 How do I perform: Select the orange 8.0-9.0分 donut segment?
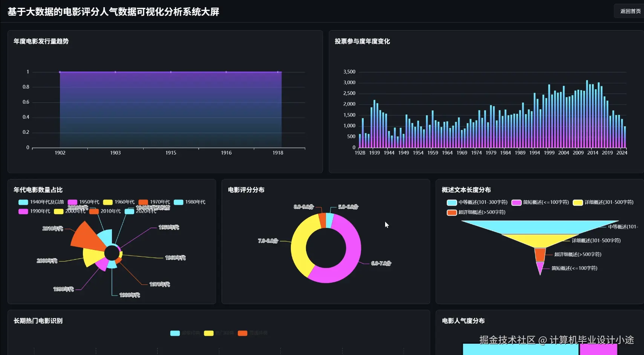322,220
